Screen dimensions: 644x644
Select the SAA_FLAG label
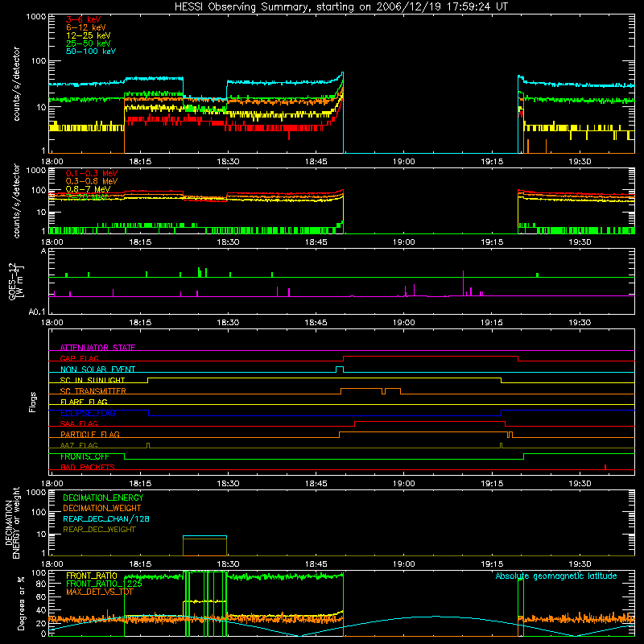click(x=79, y=423)
